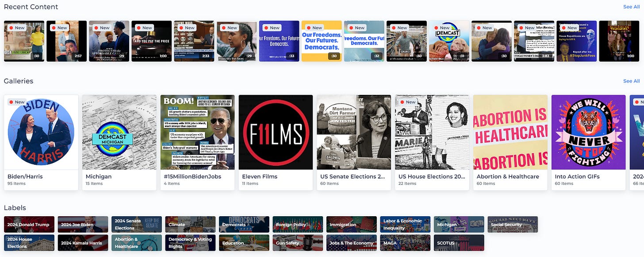644x257 pixels.
Task: Play the 3:33 newspaper clipping video
Action: 533,41
